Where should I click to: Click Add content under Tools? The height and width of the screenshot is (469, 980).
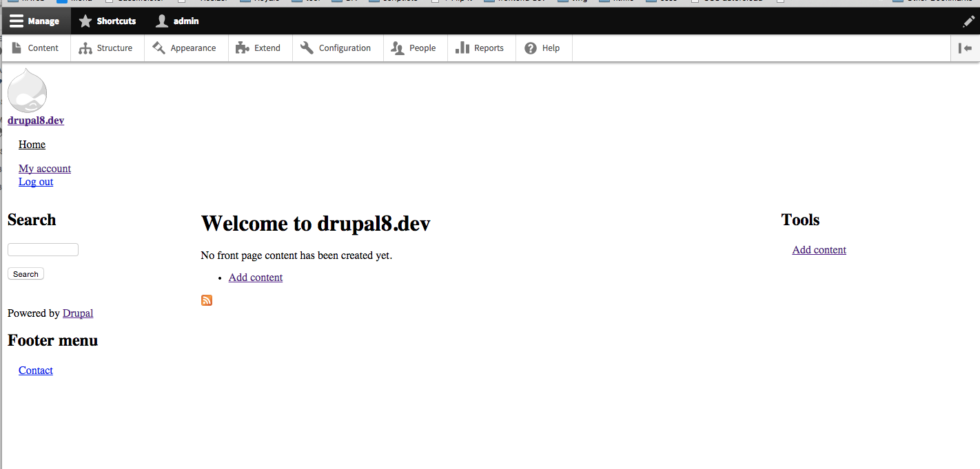click(x=819, y=250)
